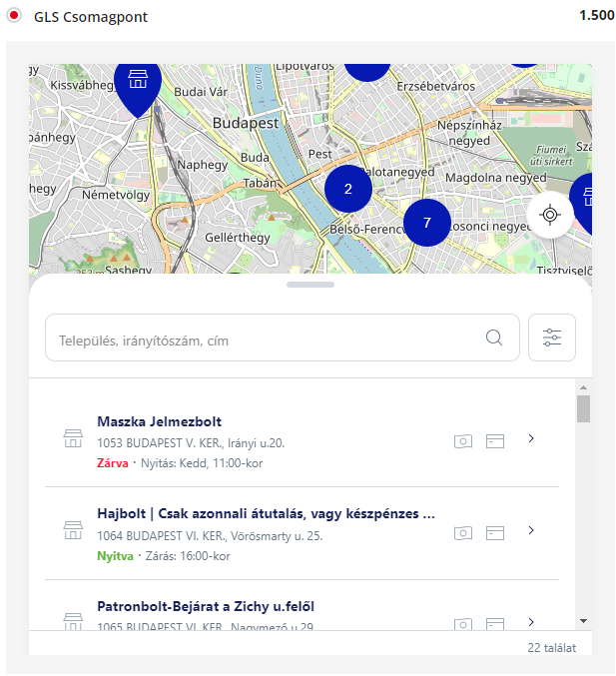Select the GLS Csomagpont radio button
This screenshot has height=676, width=616.
point(14,16)
